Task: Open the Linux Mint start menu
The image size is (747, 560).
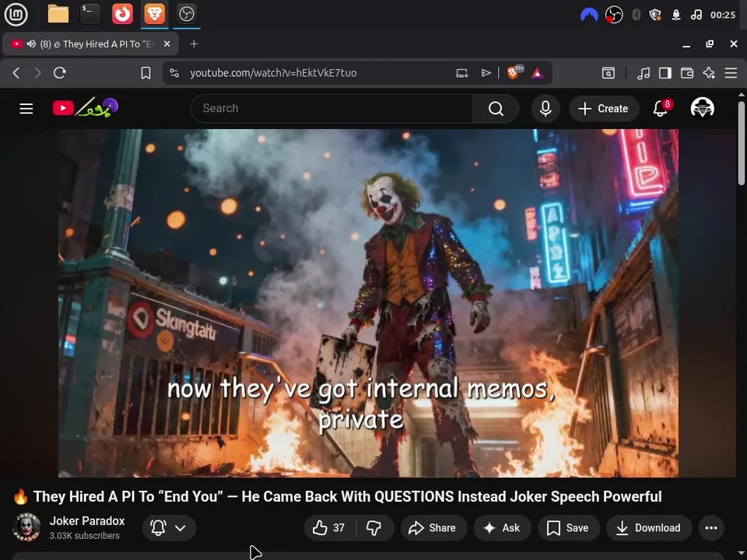Action: click(x=16, y=14)
